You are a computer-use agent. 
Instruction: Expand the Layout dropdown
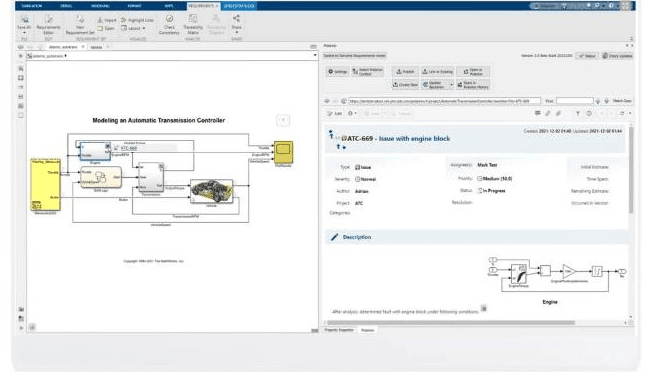[x=133, y=29]
